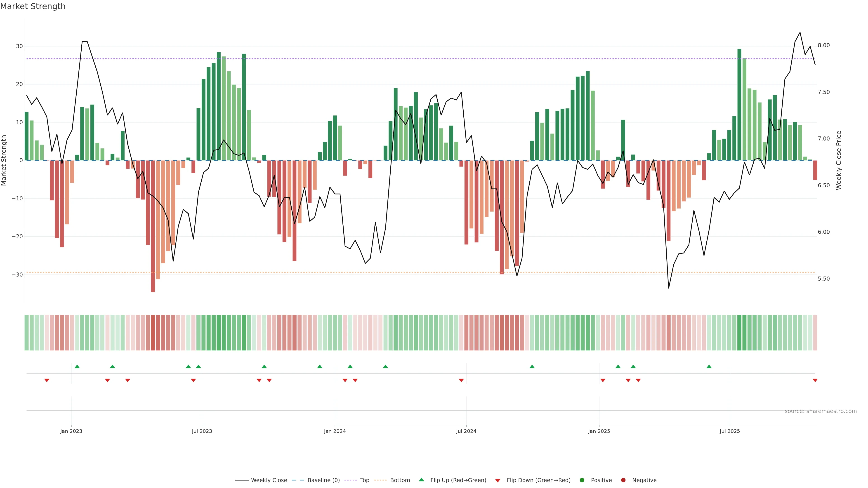Click the Jul 2025 x-axis label
This screenshot has height=488, width=868.
[729, 431]
